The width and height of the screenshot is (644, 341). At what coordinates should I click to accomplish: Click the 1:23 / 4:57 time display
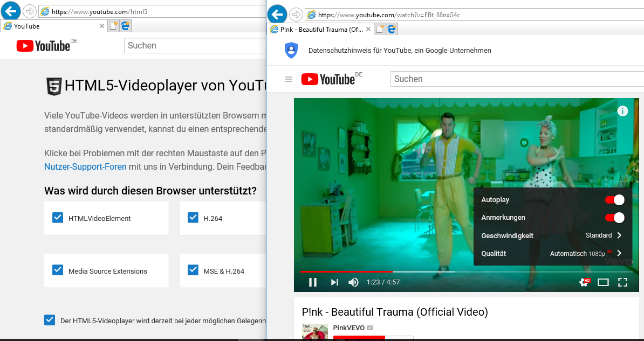pos(383,282)
